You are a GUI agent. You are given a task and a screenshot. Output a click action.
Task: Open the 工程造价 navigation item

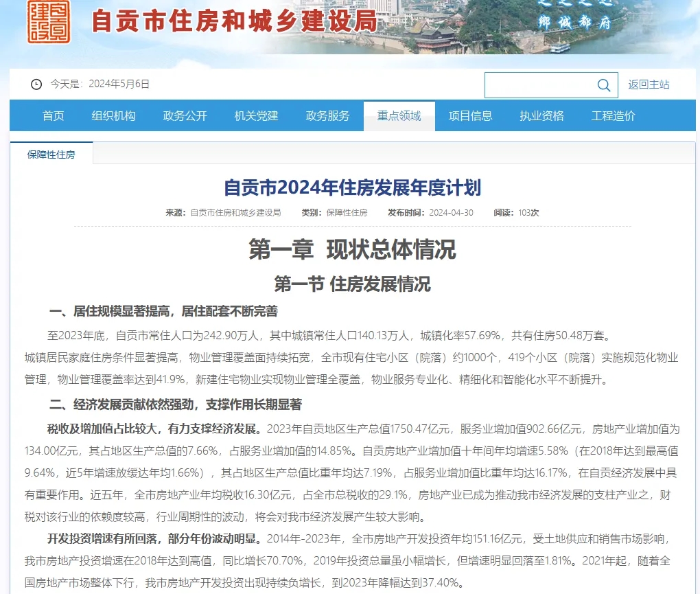click(614, 115)
